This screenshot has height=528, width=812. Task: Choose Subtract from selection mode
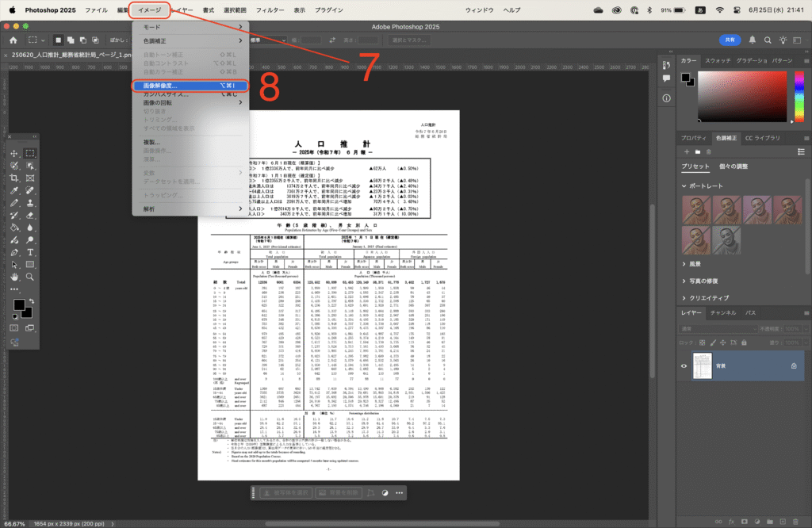[82, 40]
